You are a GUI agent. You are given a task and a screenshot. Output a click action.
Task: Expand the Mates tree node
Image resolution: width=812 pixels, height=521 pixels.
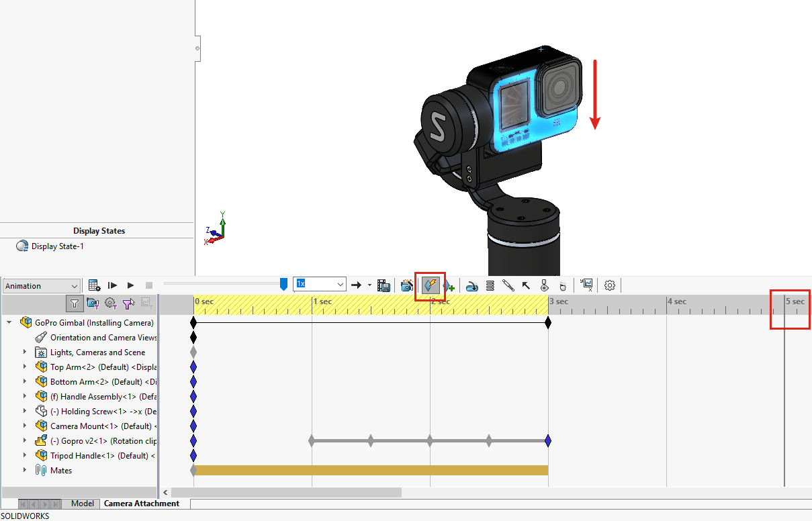coord(25,470)
